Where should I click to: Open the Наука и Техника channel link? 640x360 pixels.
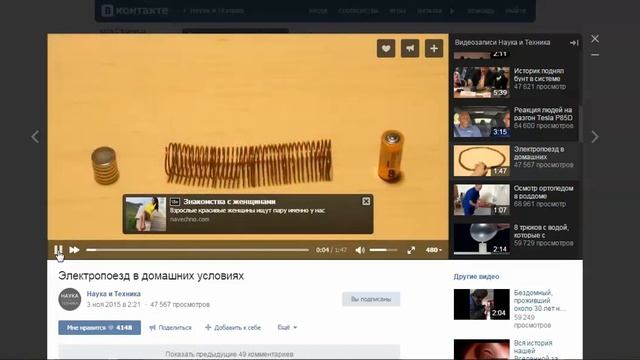click(113, 294)
